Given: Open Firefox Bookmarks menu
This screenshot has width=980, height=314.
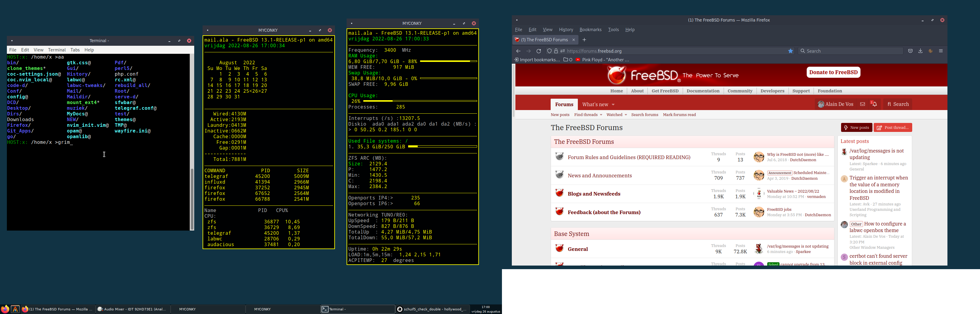Looking at the screenshot, I should pyautogui.click(x=590, y=30).
